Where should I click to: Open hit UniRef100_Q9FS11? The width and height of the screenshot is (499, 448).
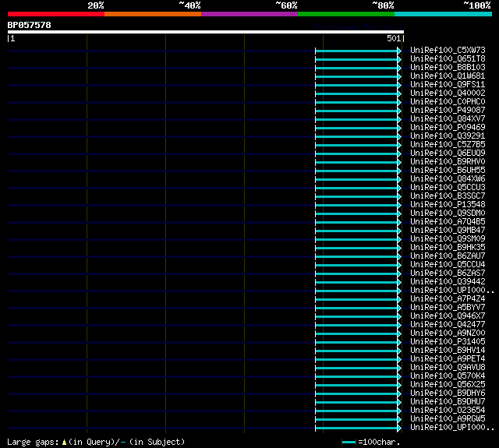[x=448, y=85]
